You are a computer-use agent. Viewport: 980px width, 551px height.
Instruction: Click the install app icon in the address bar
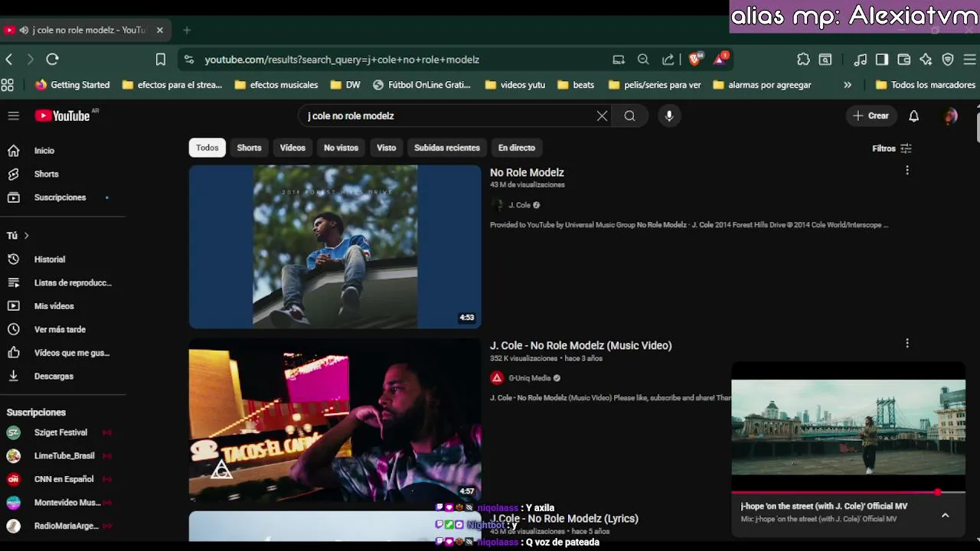[x=619, y=59]
